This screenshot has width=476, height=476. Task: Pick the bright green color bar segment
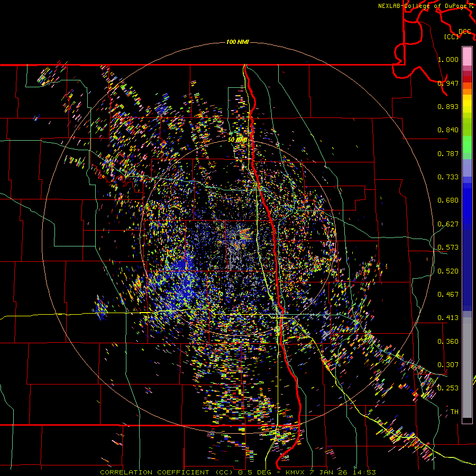coord(467,144)
